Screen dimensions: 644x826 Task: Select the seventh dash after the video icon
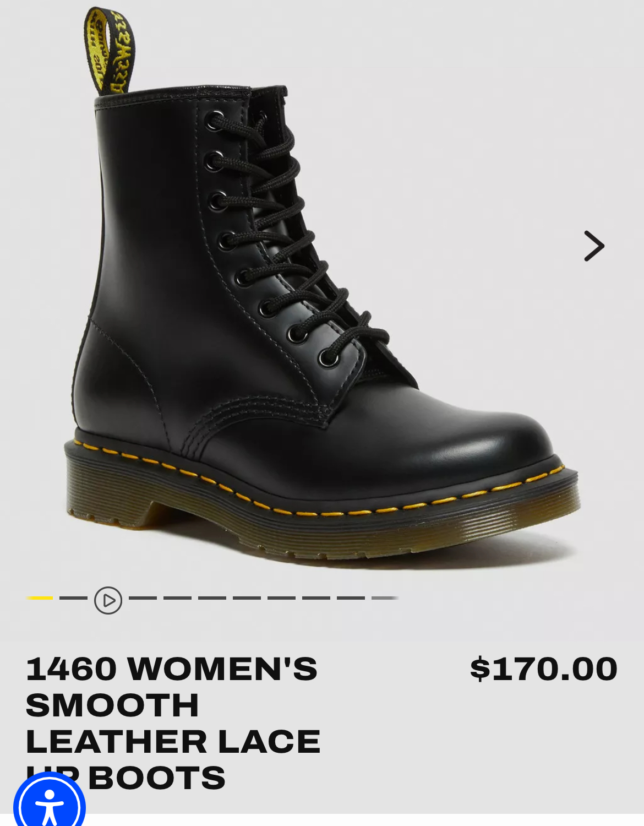pyautogui.click(x=351, y=597)
